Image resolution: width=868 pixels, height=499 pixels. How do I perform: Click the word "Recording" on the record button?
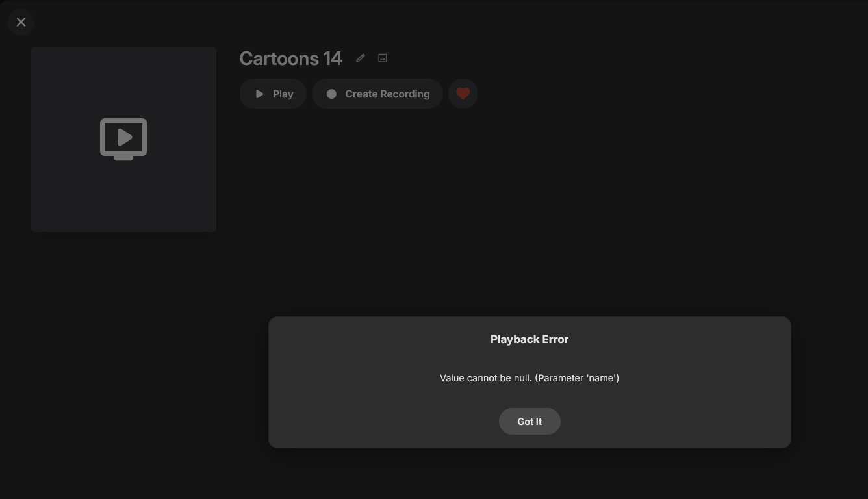[405, 94]
